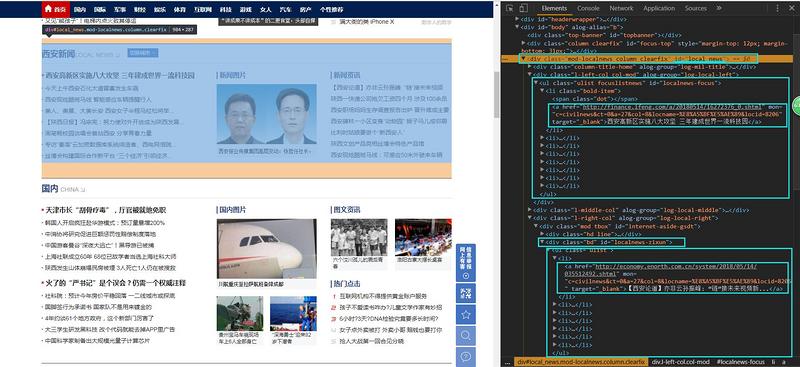Viewport: 800px width, 367px height.
Task: Open 汽车 in the site navigation bar
Action: click(286, 10)
